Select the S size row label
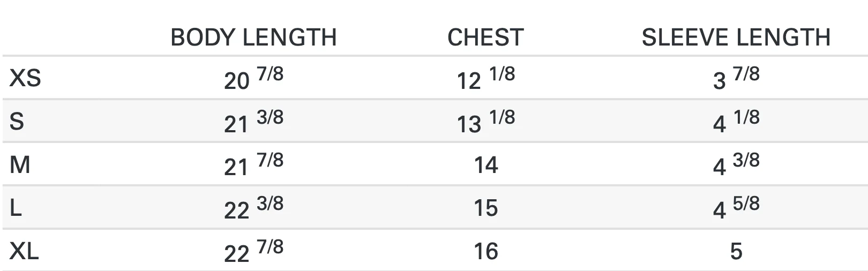Viewport: 868px width, 271px height. tap(17, 122)
